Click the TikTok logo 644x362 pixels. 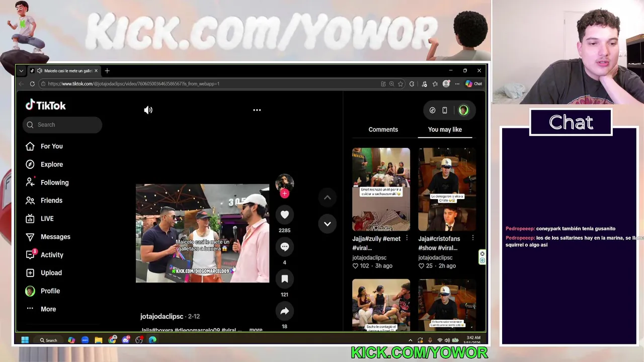pyautogui.click(x=46, y=105)
